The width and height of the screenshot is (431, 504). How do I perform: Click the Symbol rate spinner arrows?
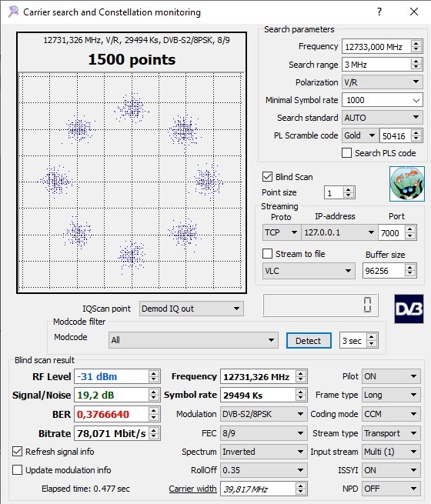(301, 395)
